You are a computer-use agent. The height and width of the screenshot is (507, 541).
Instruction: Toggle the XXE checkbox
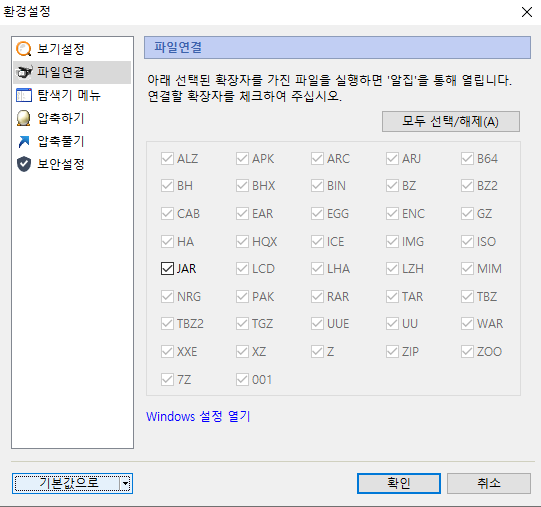pyautogui.click(x=167, y=352)
